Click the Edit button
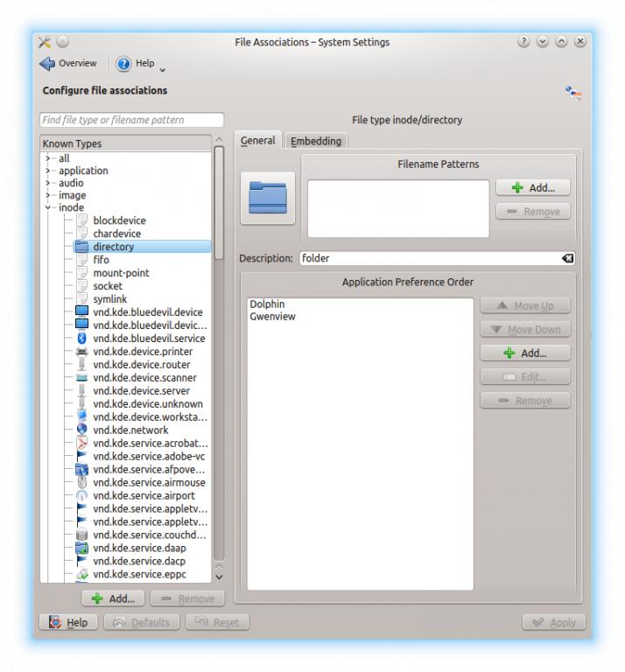 (525, 377)
